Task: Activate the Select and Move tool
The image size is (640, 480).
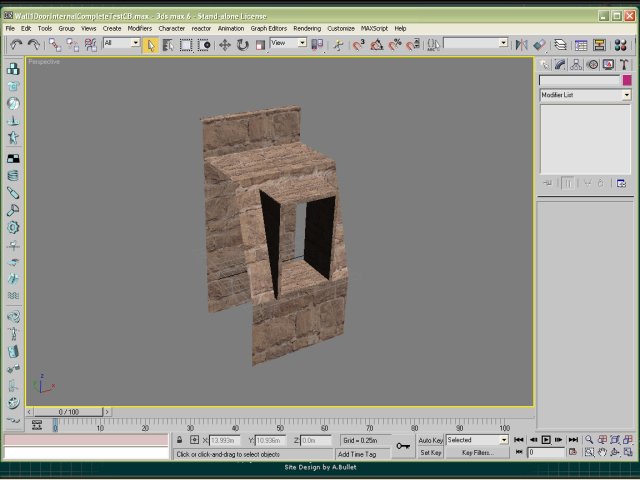Action: coord(224,45)
